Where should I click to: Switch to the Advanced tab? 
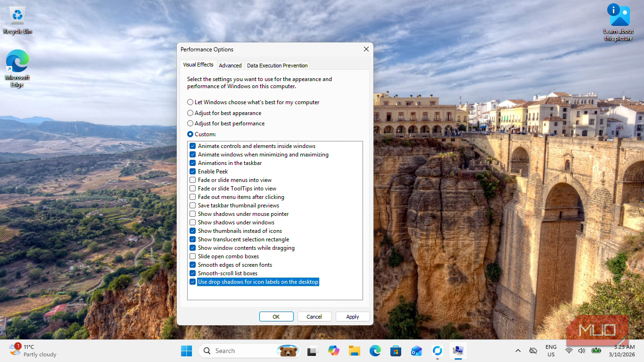tap(230, 66)
